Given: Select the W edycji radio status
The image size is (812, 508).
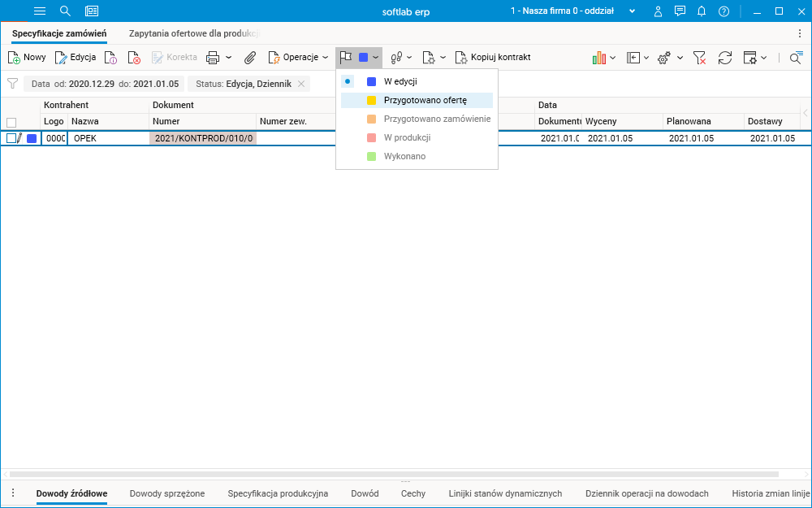Looking at the screenshot, I should (348, 81).
